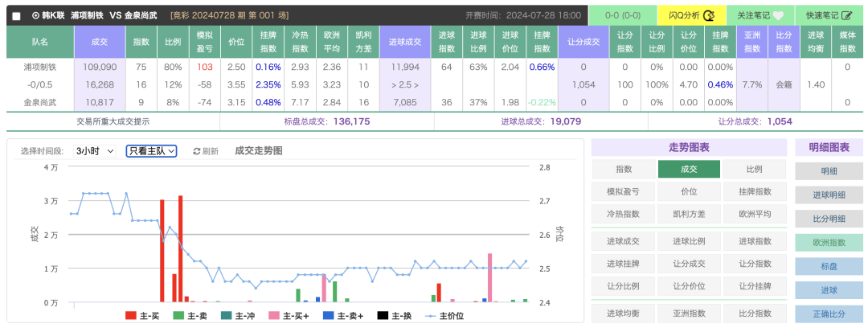Image resolution: width=868 pixels, height=328 pixels.
Task: Click the 正确比分 button
Action: [829, 314]
